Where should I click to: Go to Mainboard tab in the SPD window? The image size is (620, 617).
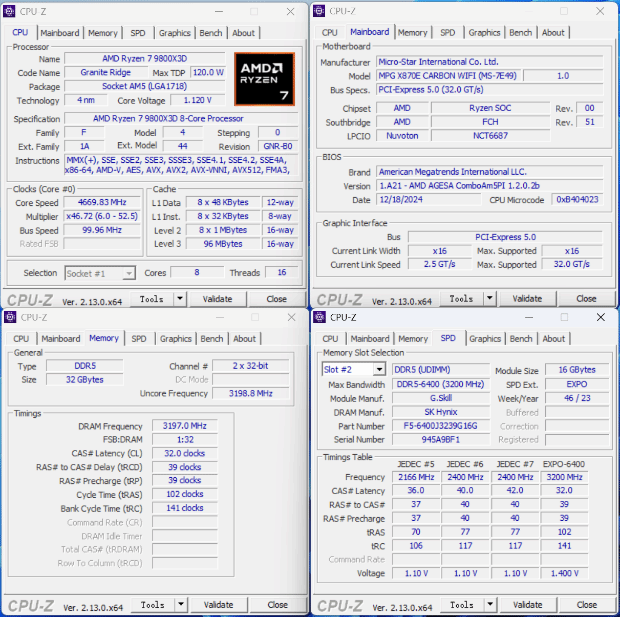pos(370,339)
